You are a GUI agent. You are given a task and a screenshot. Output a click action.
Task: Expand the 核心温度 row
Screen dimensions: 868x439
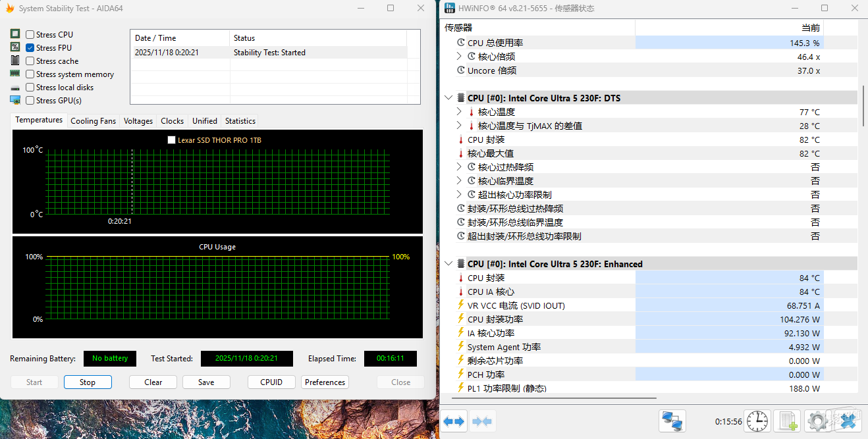(459, 112)
